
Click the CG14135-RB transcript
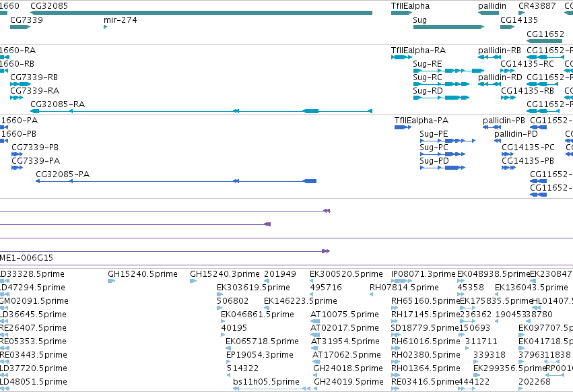508,98
